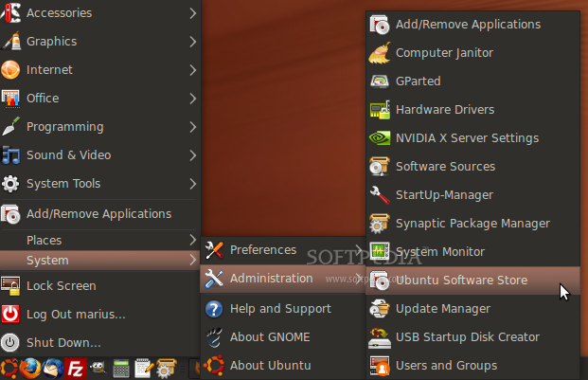Click the Ubuntu Software Store label
Image resolution: width=588 pixels, height=380 pixels.
pos(462,280)
